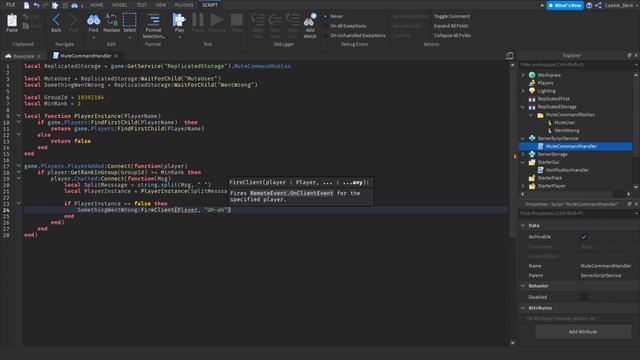Screen dimensions: 640x360
Task: Collapse the ribbon with the up arrow
Action: pyautogui.click(x=542, y=5)
